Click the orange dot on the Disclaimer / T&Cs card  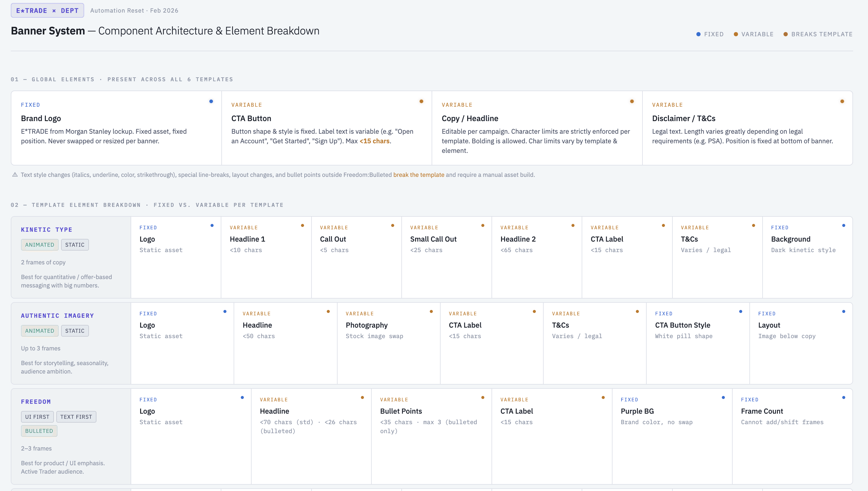tap(842, 101)
